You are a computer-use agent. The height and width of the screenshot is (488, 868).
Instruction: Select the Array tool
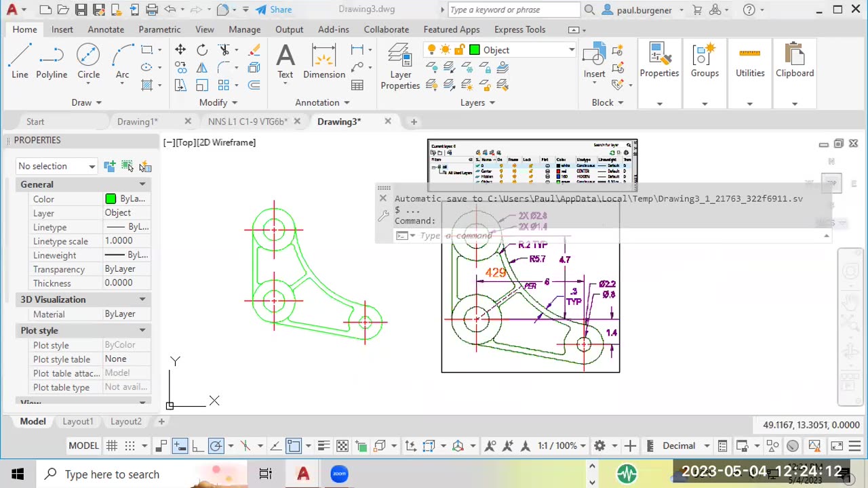[224, 85]
